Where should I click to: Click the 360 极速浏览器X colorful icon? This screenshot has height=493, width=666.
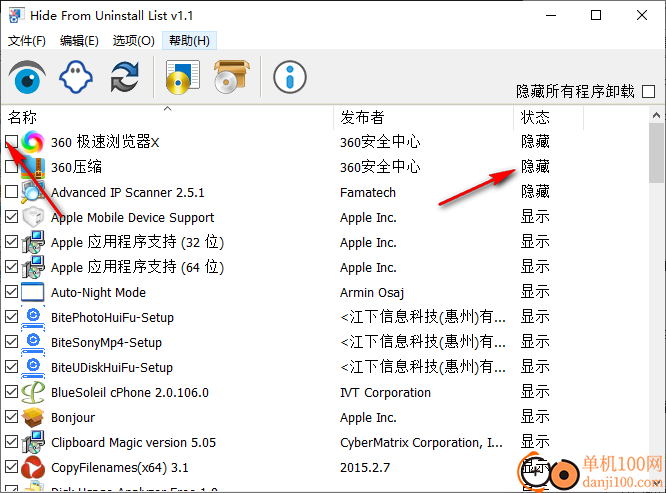point(33,142)
